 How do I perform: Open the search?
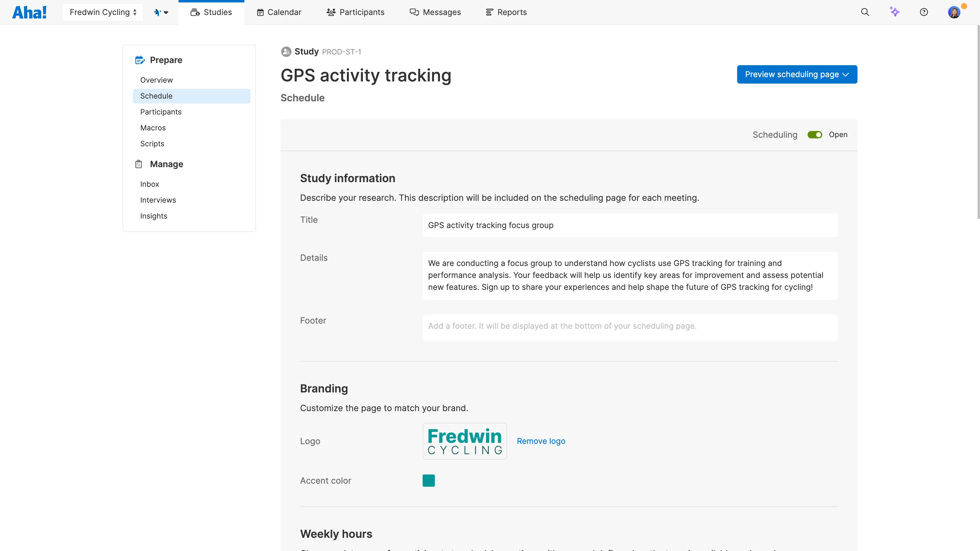click(865, 12)
